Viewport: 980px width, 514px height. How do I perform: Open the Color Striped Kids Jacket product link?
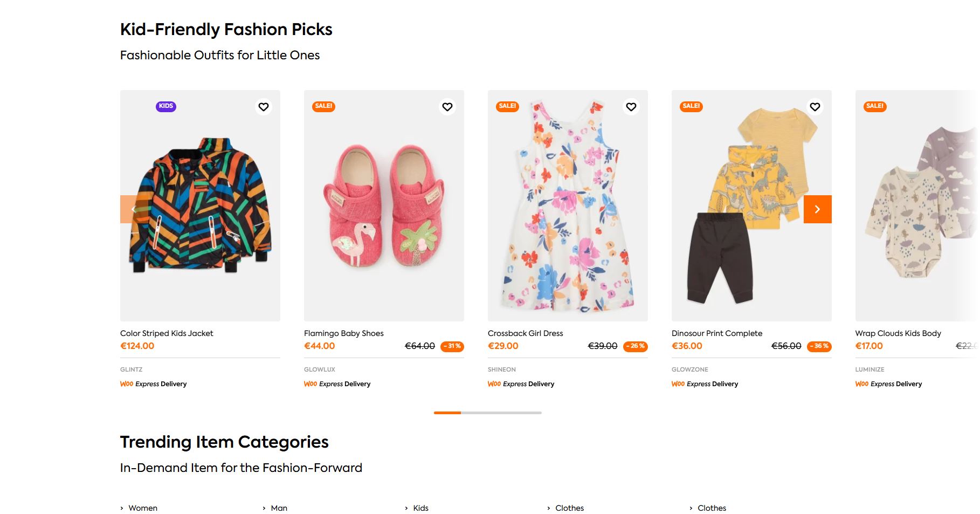[x=166, y=333]
